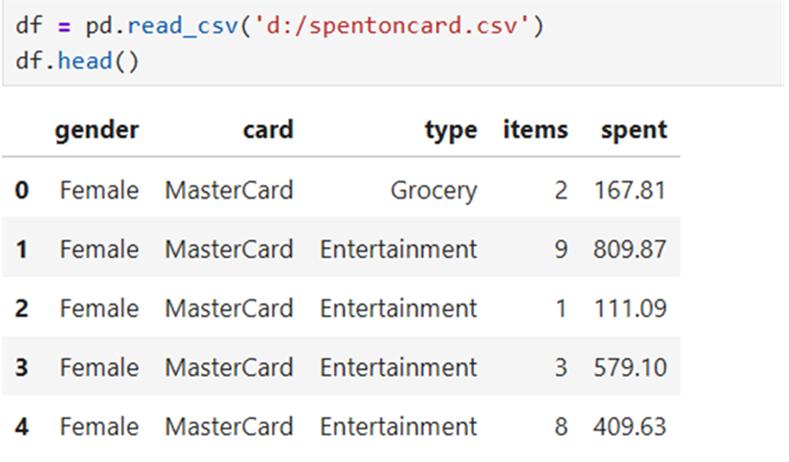Click the Grocery cell in row 0
This screenshot has width=789, height=462.
[434, 191]
